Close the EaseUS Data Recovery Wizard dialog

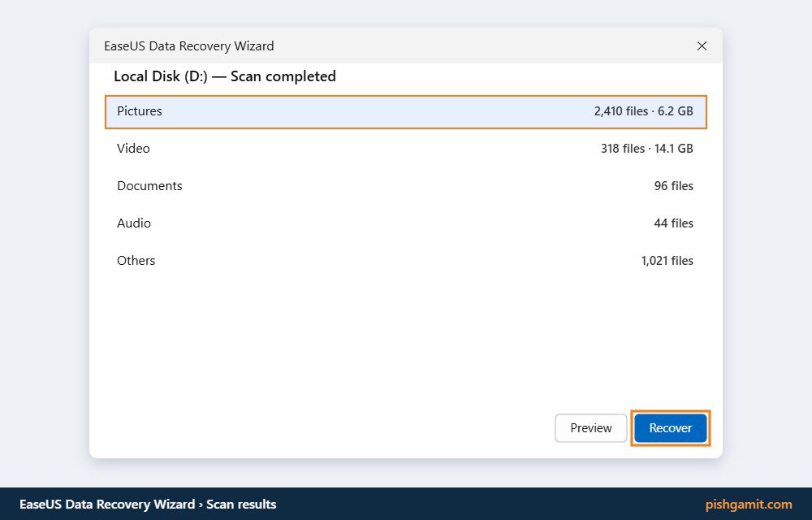pyautogui.click(x=702, y=46)
